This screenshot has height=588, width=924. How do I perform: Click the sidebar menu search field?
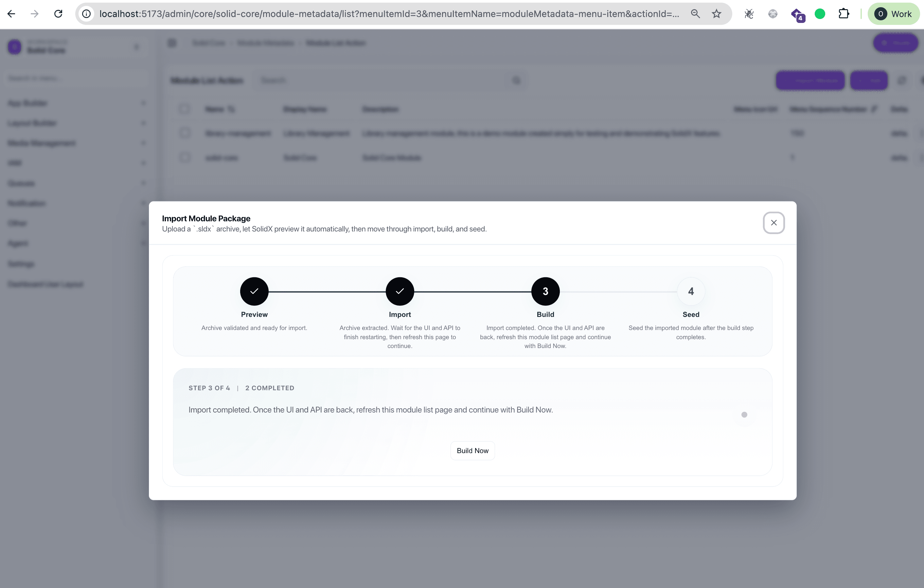click(77, 78)
